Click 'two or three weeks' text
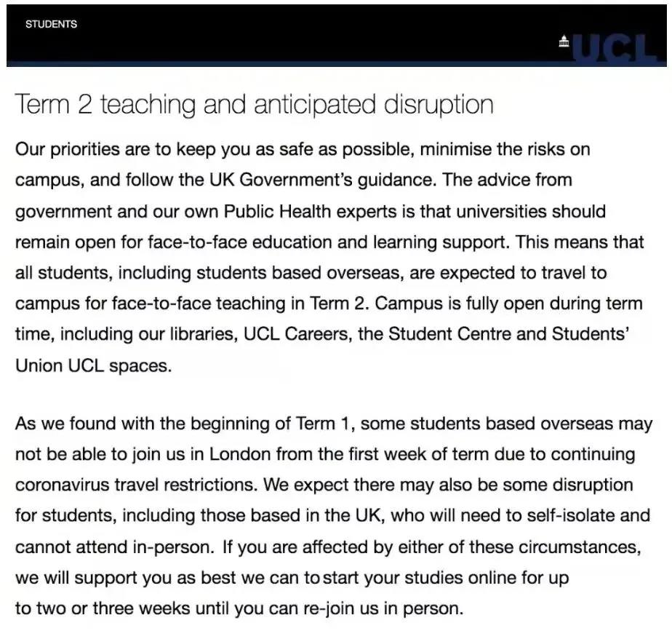This screenshot has width=672, height=631. click(113, 608)
